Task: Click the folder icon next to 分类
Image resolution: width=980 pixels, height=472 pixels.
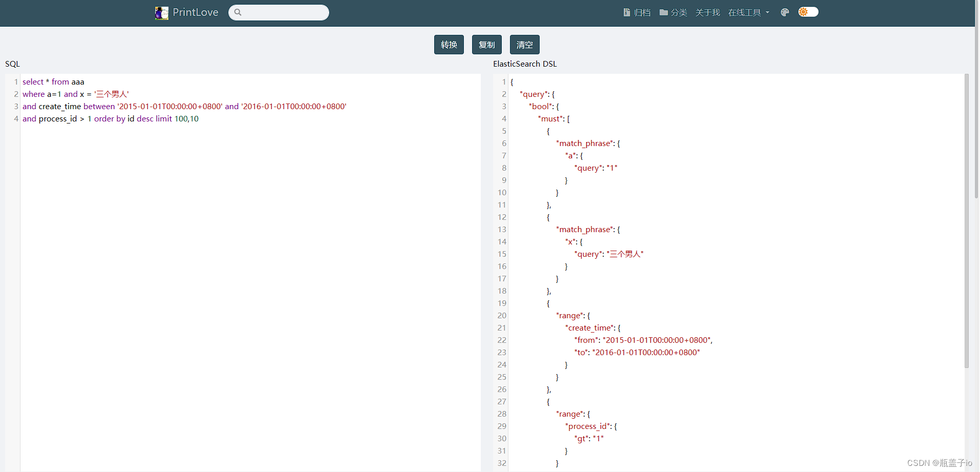Action: pyautogui.click(x=663, y=12)
